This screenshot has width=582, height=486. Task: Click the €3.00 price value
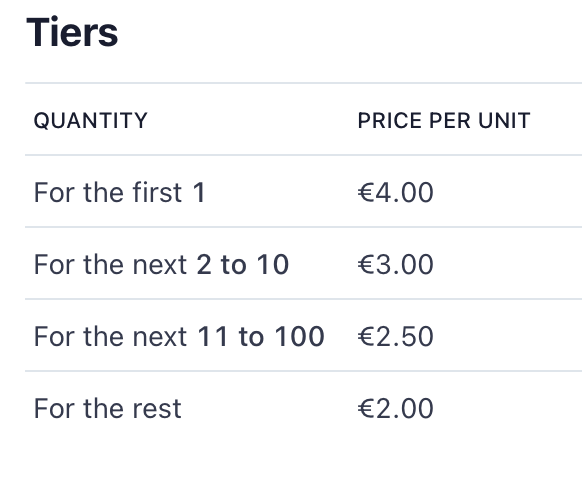click(x=395, y=264)
